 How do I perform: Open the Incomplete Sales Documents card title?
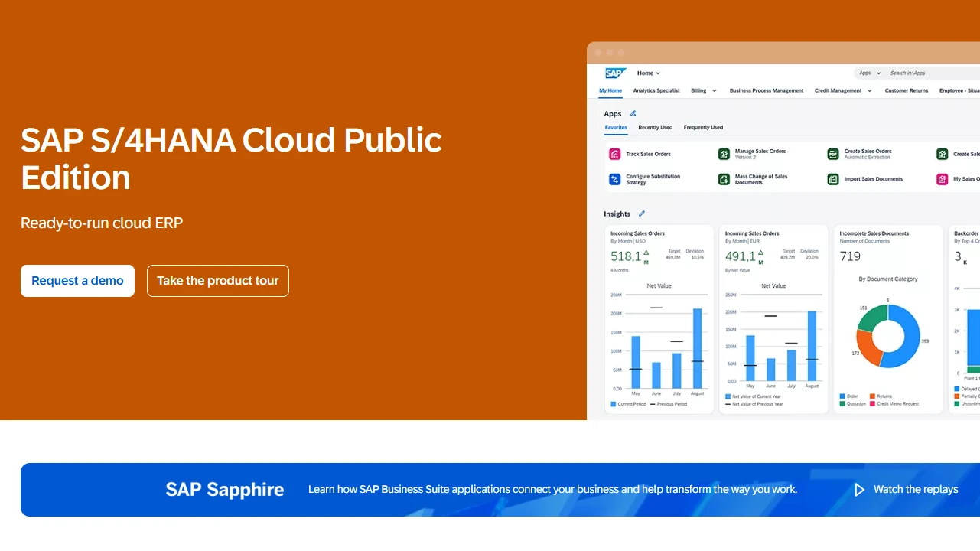(874, 233)
